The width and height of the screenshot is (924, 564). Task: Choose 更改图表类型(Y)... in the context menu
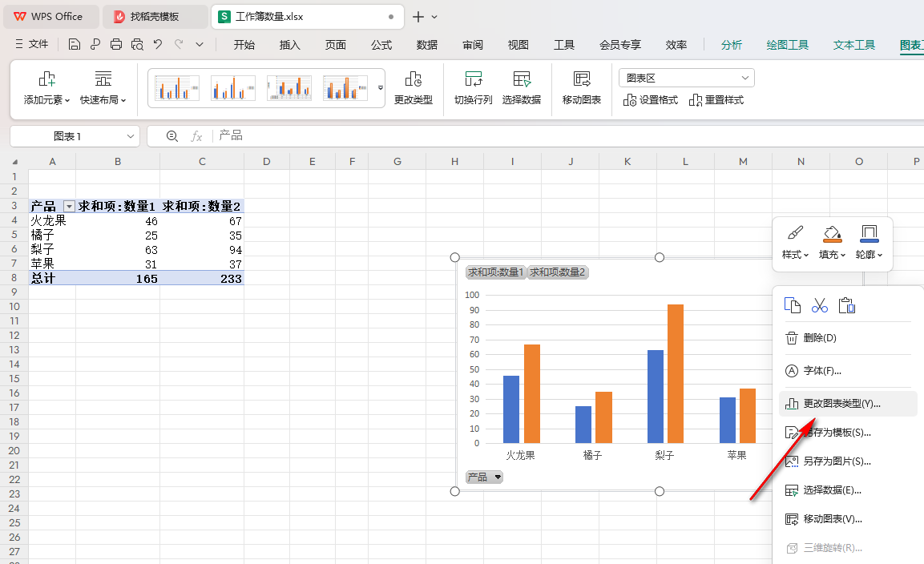[x=848, y=404]
